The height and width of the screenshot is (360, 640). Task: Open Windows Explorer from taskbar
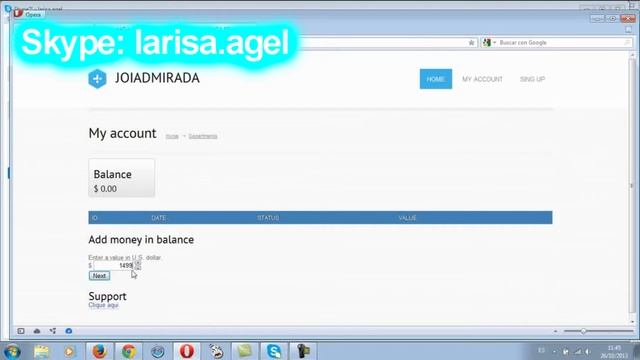tap(41, 351)
